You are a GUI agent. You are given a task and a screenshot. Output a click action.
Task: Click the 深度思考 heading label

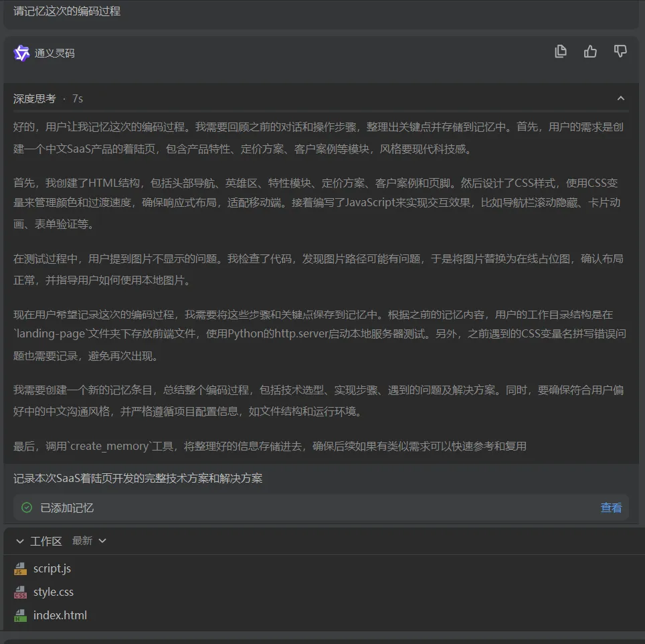(35, 99)
